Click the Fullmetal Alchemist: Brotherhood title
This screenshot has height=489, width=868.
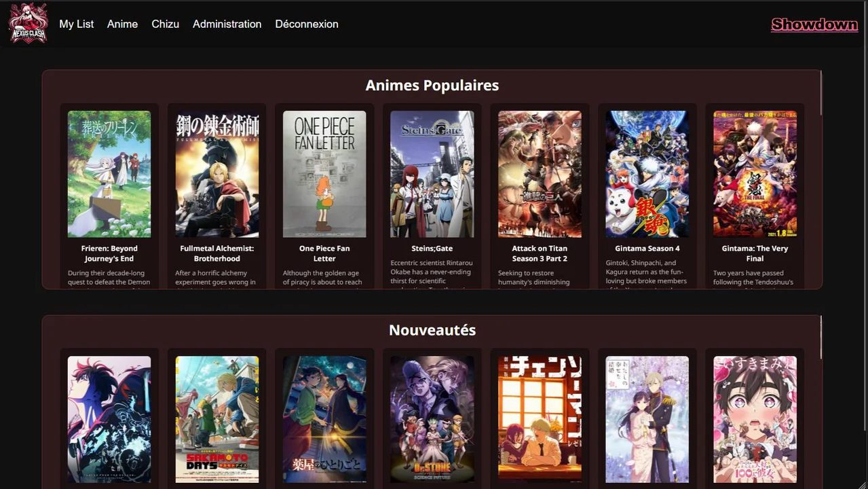pyautogui.click(x=217, y=253)
